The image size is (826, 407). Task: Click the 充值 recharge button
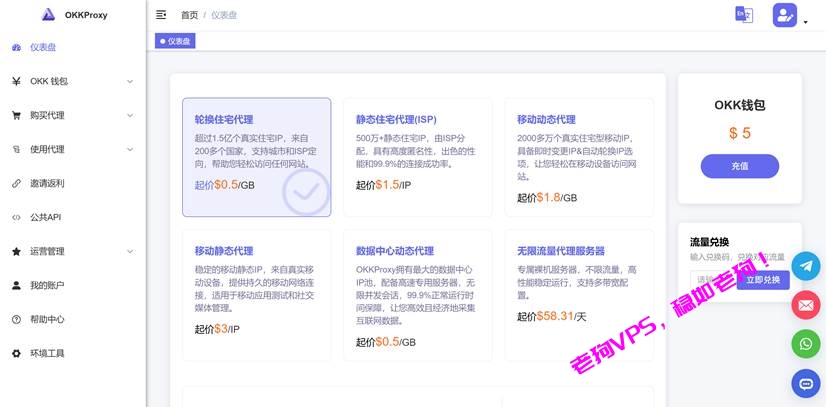pos(740,166)
